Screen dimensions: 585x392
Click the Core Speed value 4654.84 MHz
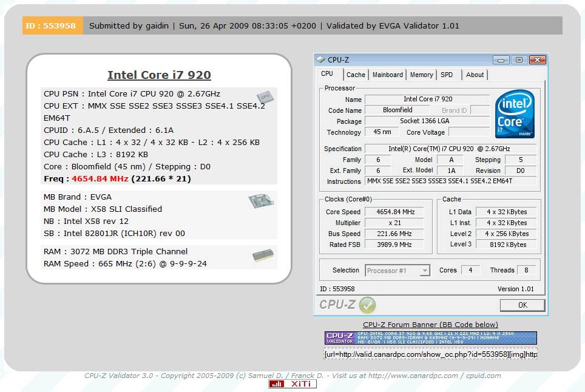[x=395, y=212]
